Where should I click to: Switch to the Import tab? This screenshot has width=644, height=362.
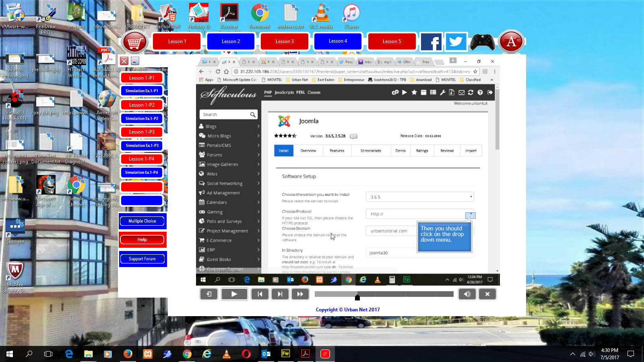tap(471, 151)
